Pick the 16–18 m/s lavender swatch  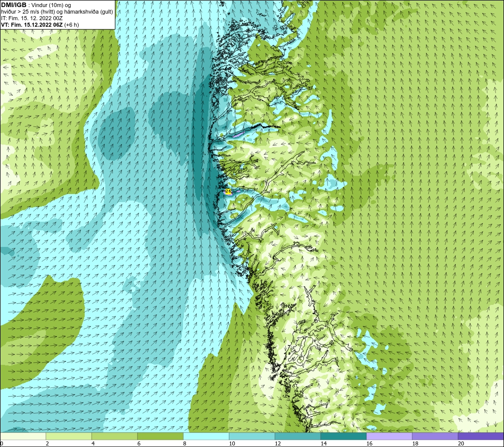(x=389, y=436)
